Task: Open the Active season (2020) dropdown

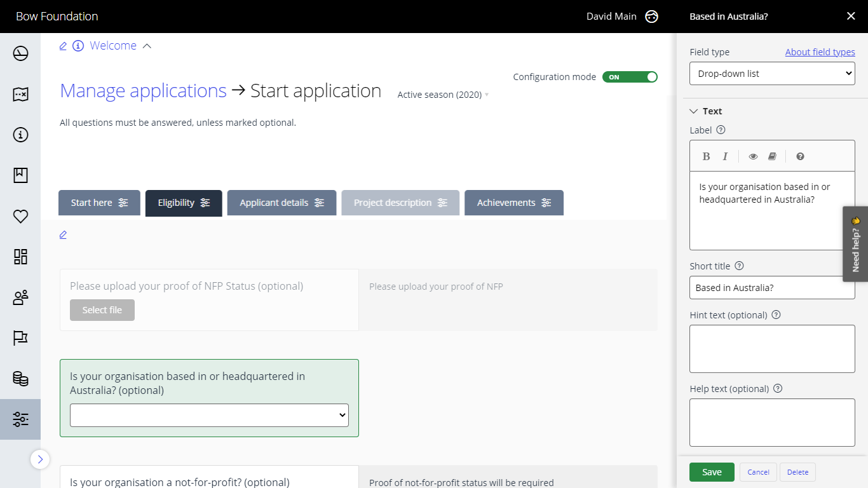Action: pos(443,95)
